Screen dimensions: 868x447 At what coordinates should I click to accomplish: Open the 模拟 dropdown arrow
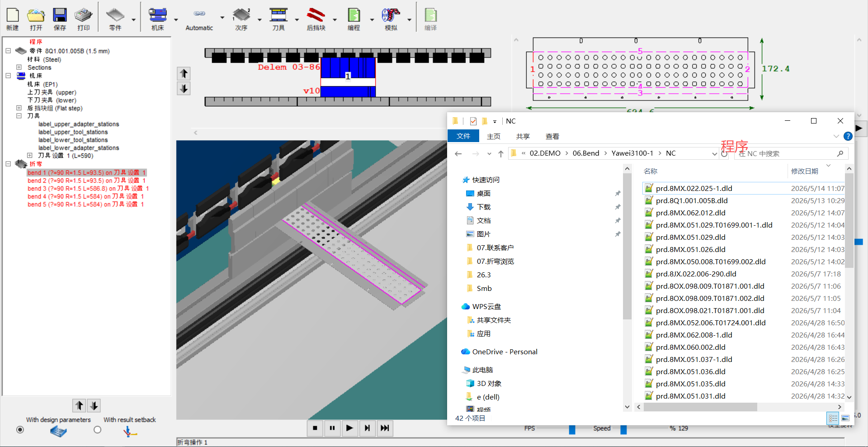[409, 19]
